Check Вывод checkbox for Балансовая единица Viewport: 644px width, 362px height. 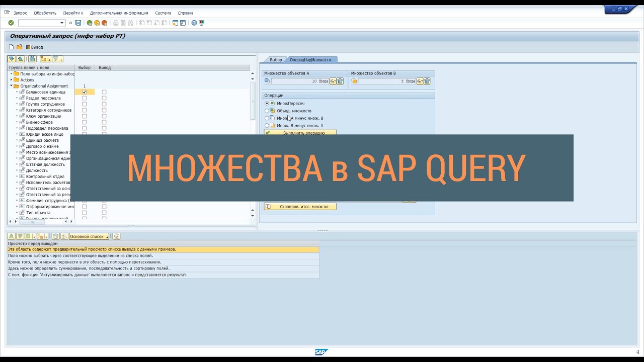(104, 92)
